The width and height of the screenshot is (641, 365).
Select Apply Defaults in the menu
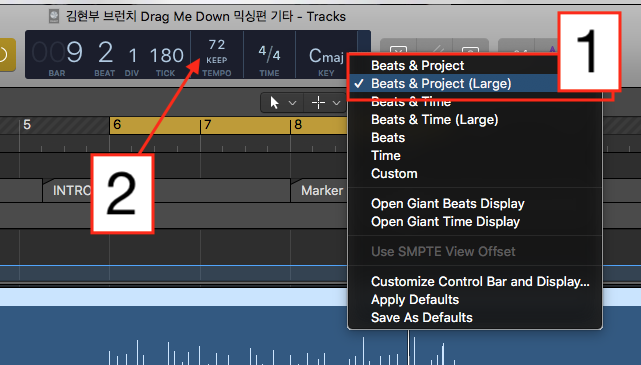tap(475, 299)
